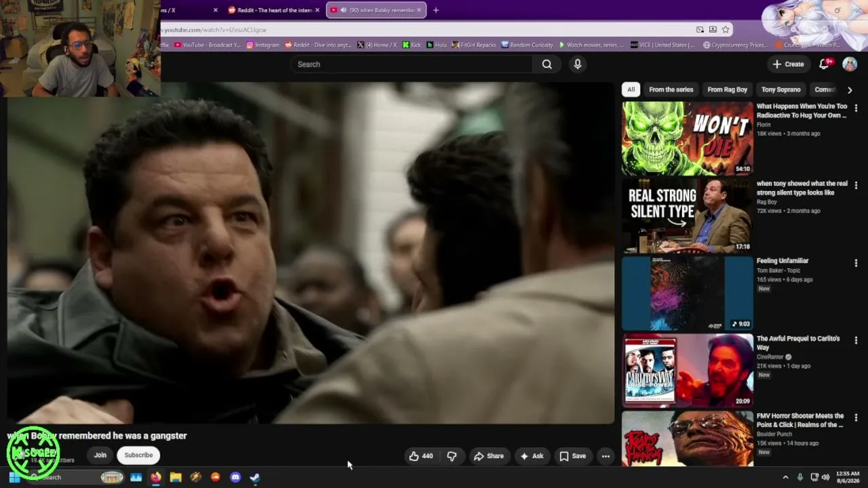Viewport: 868px width, 488px height.
Task: Launch Discord from the taskbar
Action: [x=235, y=477]
